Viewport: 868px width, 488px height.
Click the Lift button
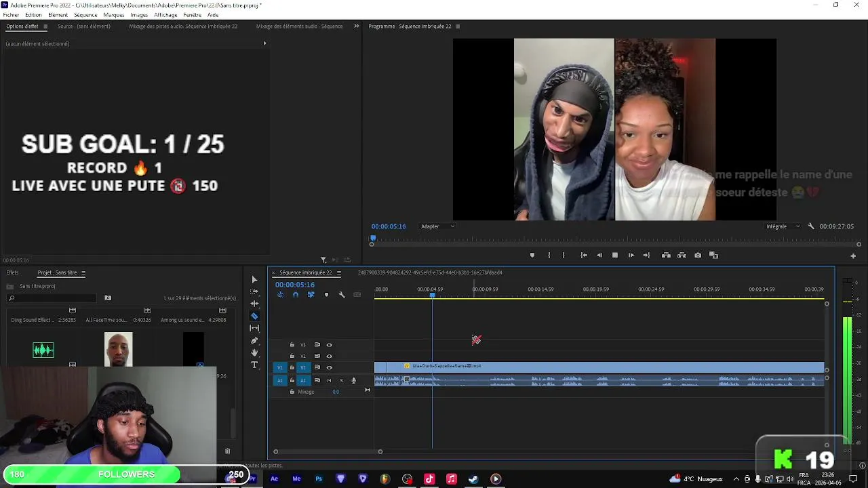pyautogui.click(x=666, y=256)
